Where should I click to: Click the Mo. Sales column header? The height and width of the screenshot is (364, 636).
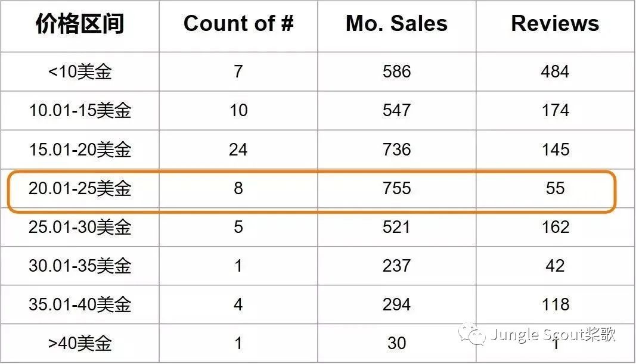397,23
